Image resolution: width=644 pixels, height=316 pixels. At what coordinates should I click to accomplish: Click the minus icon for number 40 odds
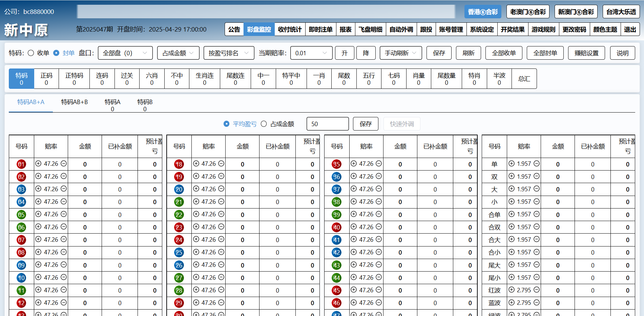pyautogui.click(x=379, y=227)
